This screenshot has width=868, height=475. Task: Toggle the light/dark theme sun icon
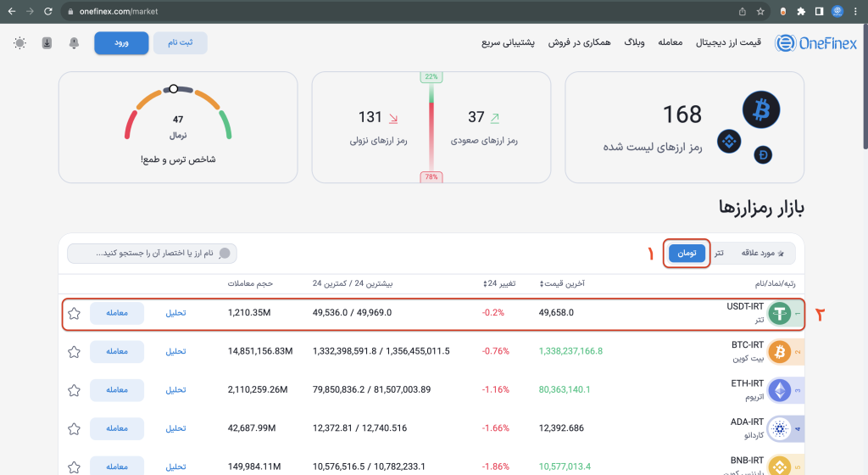[19, 43]
